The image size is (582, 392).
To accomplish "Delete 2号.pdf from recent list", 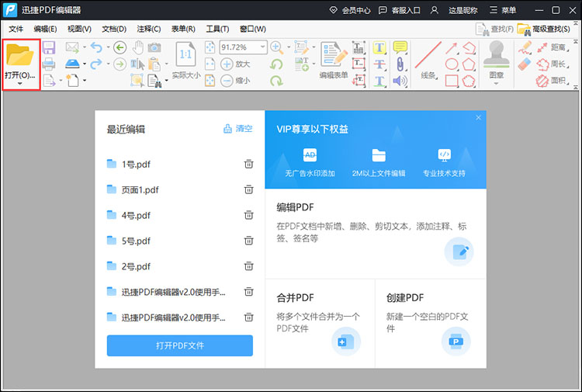I will 248,266.
